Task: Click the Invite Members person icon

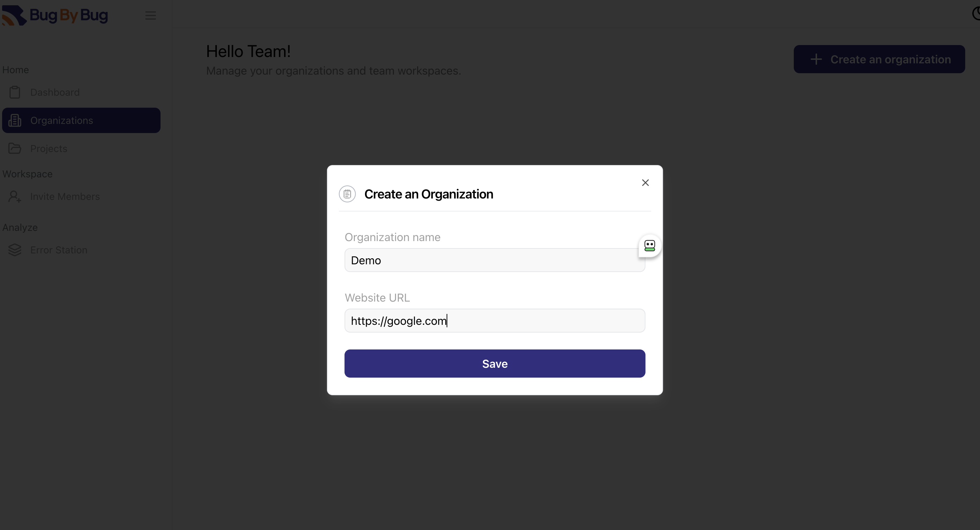Action: click(x=15, y=196)
